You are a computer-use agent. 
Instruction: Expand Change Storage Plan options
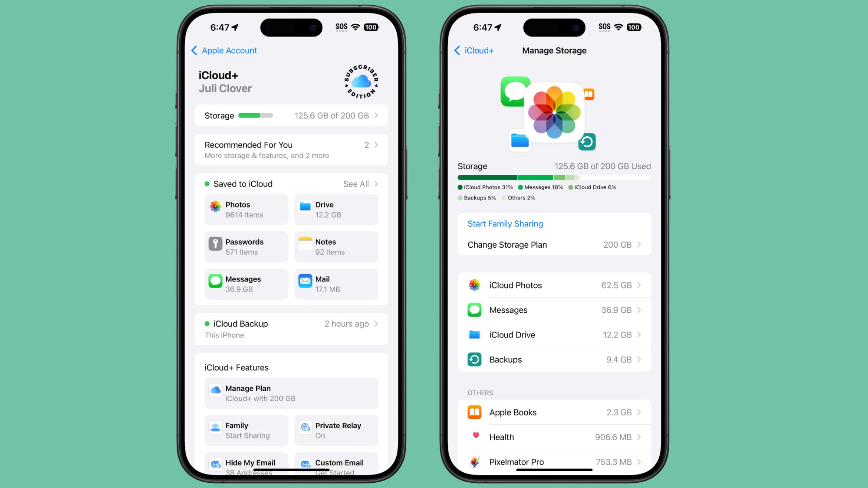554,244
